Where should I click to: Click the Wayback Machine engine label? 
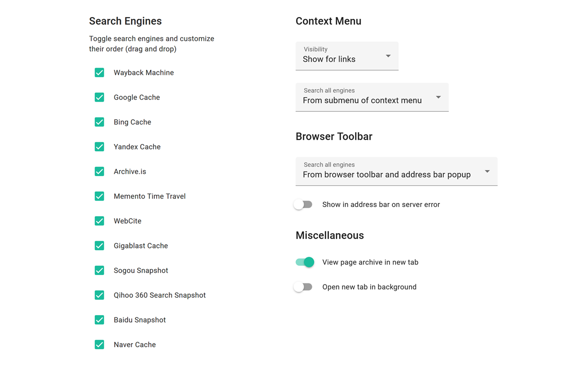[143, 73]
